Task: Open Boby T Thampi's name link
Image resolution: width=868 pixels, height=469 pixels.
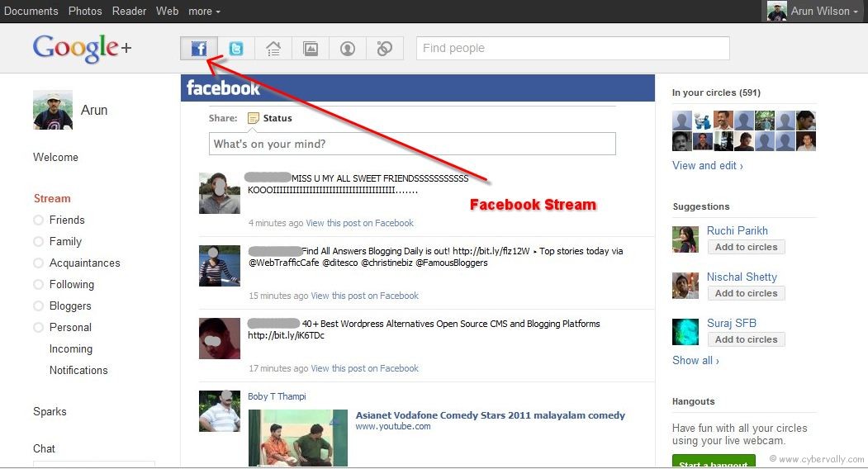Action: pyautogui.click(x=277, y=396)
